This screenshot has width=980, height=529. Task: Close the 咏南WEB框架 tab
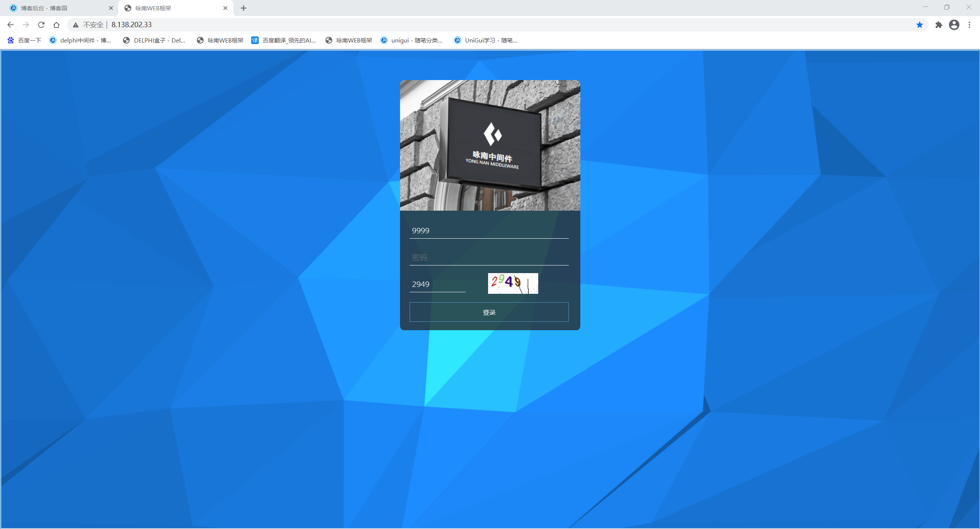coord(225,8)
